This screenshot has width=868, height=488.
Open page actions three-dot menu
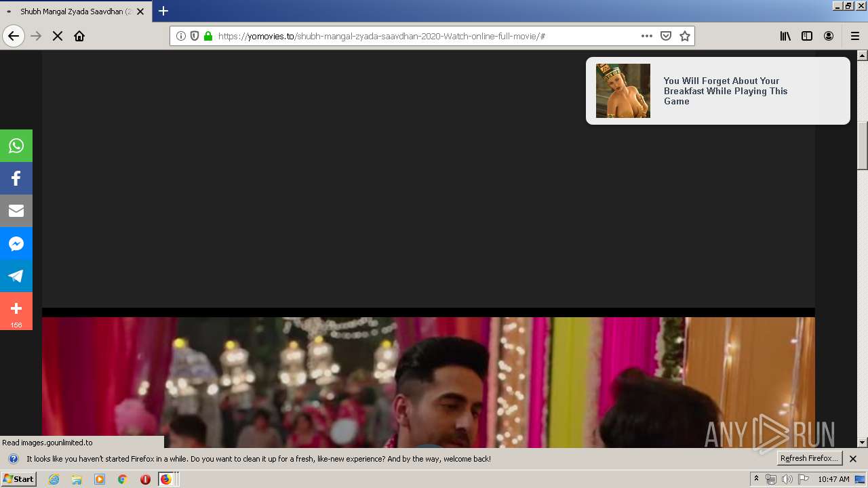tap(647, 36)
